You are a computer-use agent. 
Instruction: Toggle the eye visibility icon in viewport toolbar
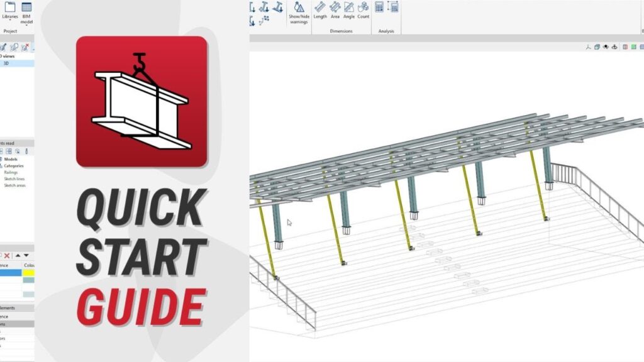click(605, 47)
